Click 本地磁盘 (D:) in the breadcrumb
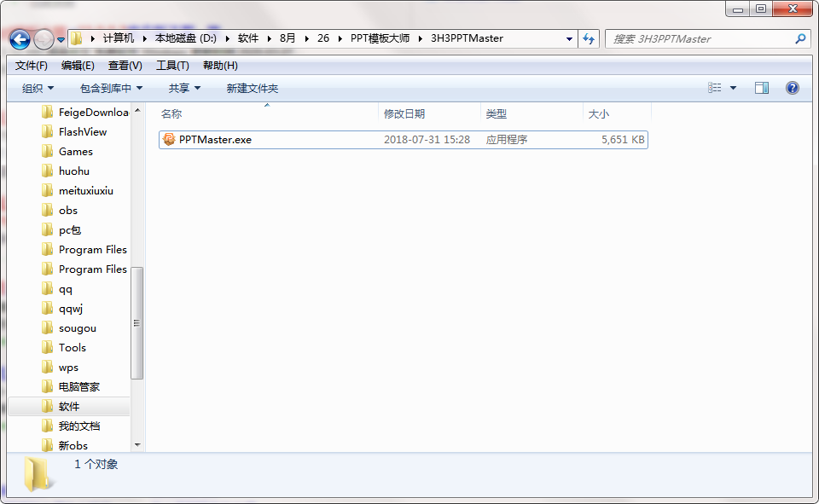Screen dimensions: 819x504 point(185,38)
